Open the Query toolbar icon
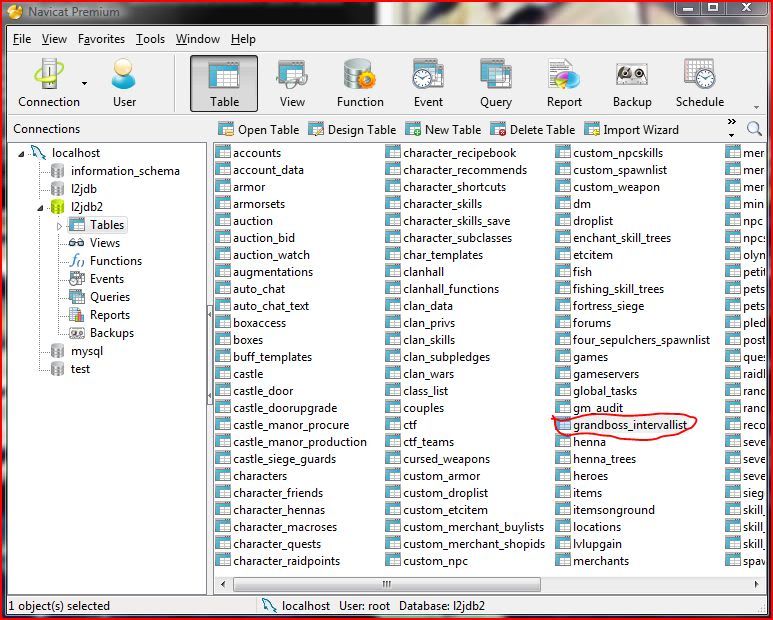Image resolution: width=773 pixels, height=620 pixels. (496, 82)
